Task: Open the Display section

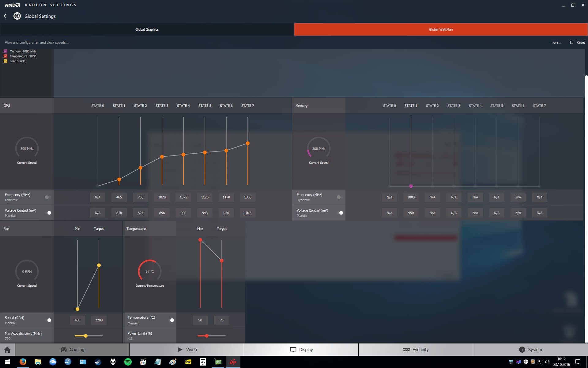Action: click(x=301, y=350)
